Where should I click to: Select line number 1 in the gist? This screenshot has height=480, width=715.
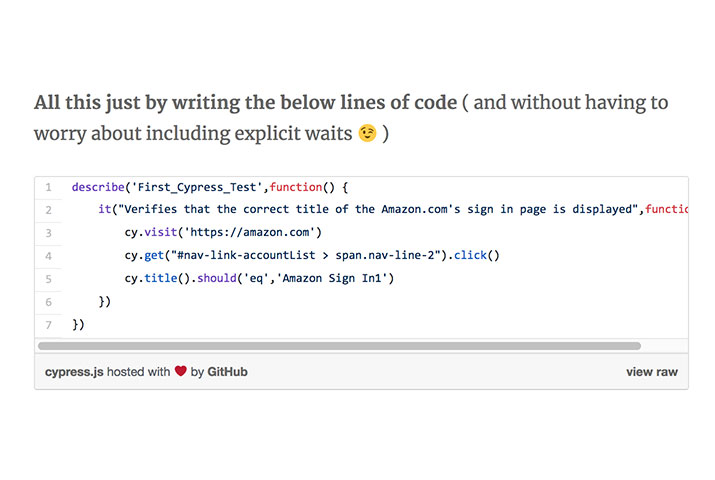(48, 187)
